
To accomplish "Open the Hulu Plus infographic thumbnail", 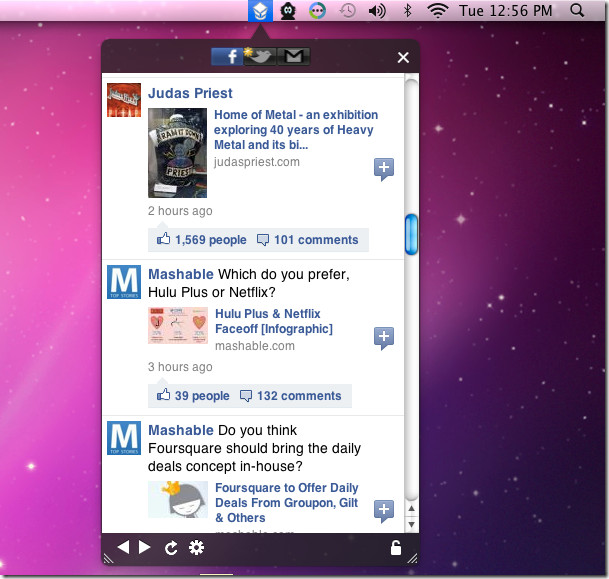I will tap(178, 326).
